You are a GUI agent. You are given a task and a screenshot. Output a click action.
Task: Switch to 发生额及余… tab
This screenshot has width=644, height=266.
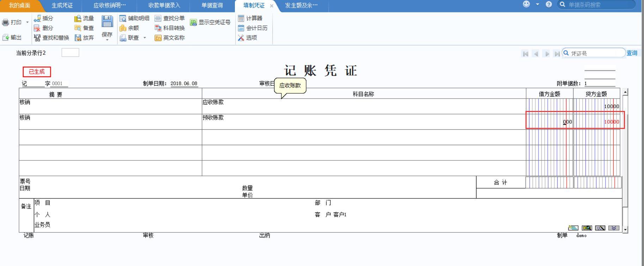point(301,5)
